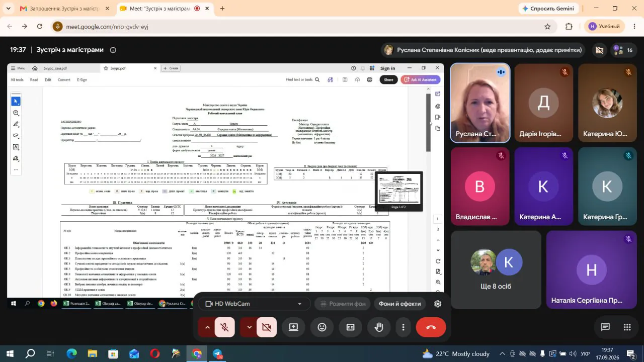The width and height of the screenshot is (644, 362).
Task: Open new browser tab
Action: (x=222, y=9)
